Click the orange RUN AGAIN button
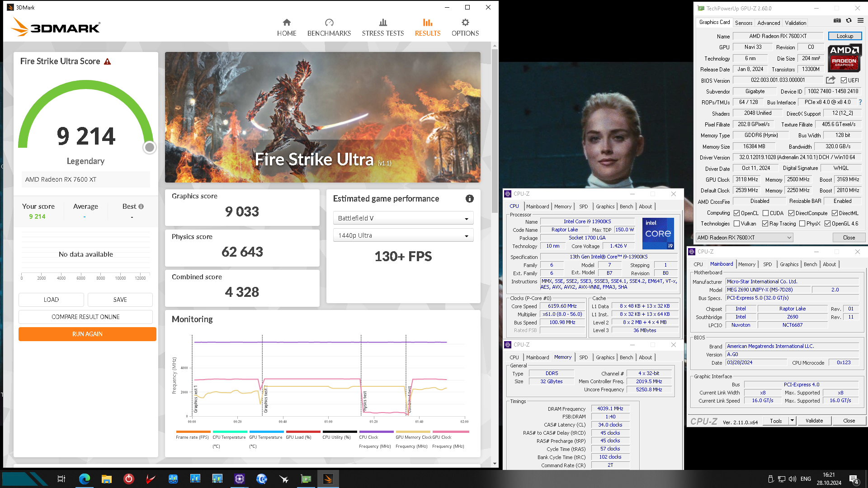The height and width of the screenshot is (488, 868). coord(87,334)
